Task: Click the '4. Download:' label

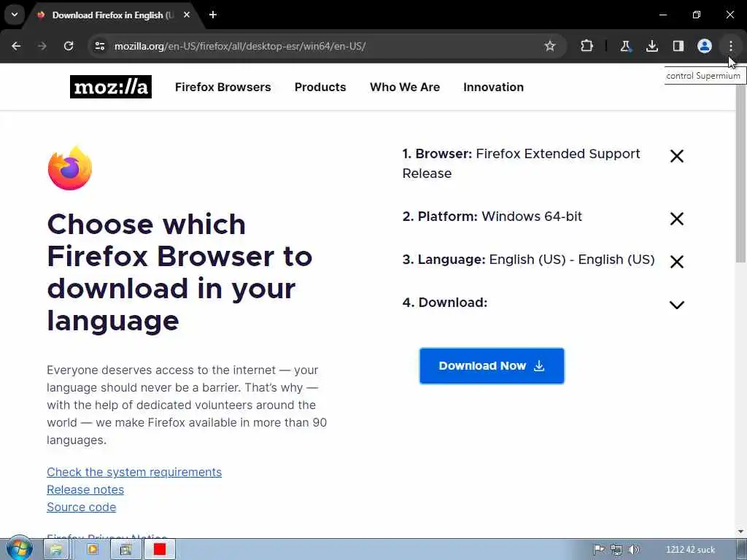Action: 445,303
